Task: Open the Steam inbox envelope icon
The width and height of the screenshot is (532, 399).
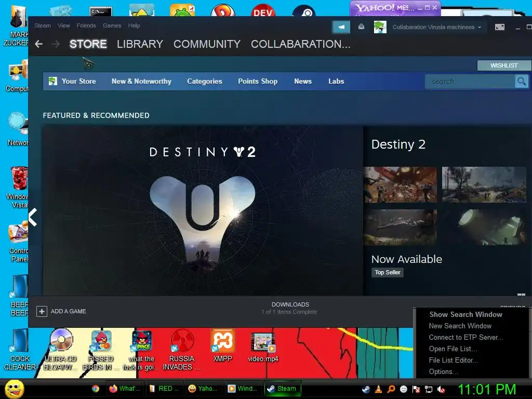Action: [x=362, y=27]
